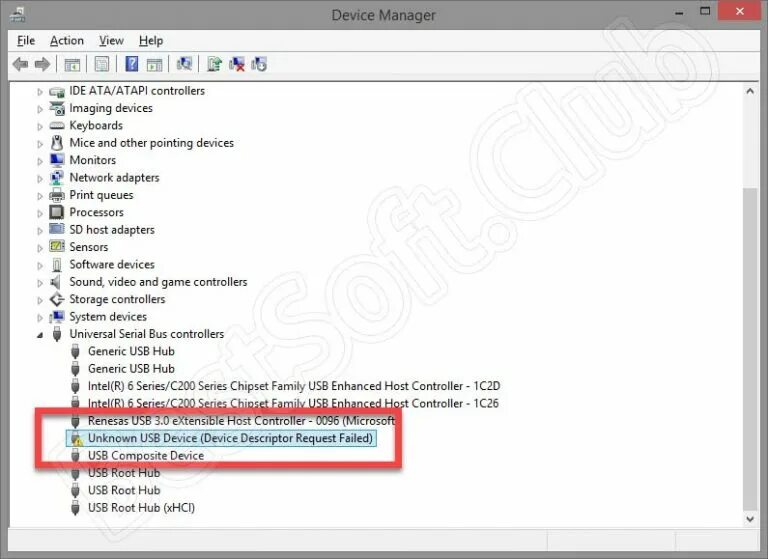Expand the Keyboards node

click(x=40, y=126)
